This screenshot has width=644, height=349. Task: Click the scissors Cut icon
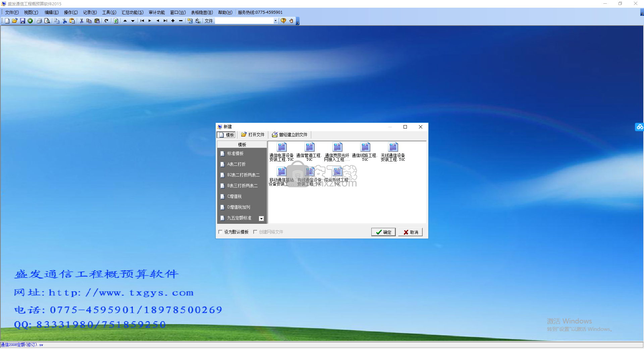pos(82,21)
